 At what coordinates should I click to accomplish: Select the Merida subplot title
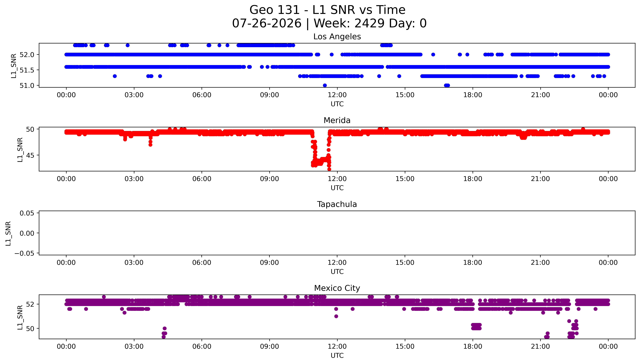tap(337, 120)
